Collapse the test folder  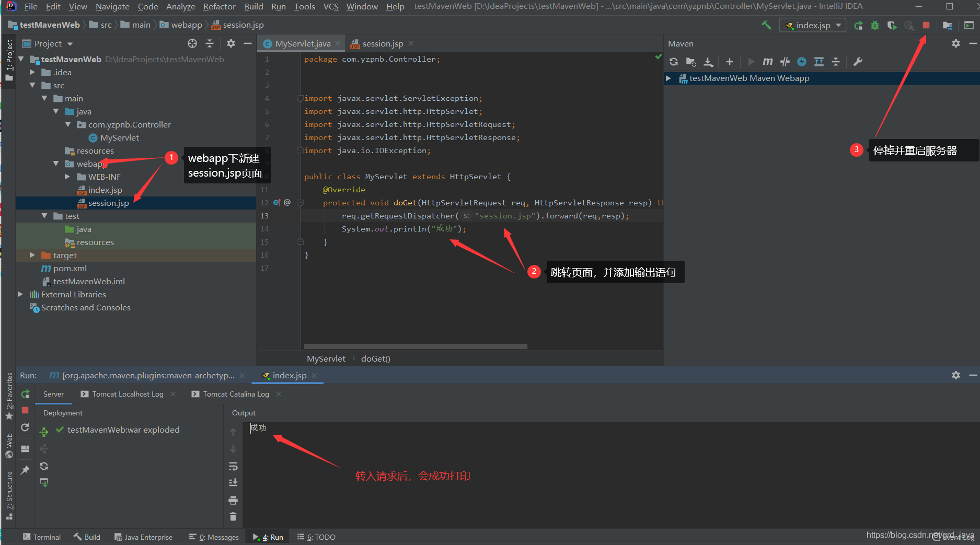click(x=44, y=216)
